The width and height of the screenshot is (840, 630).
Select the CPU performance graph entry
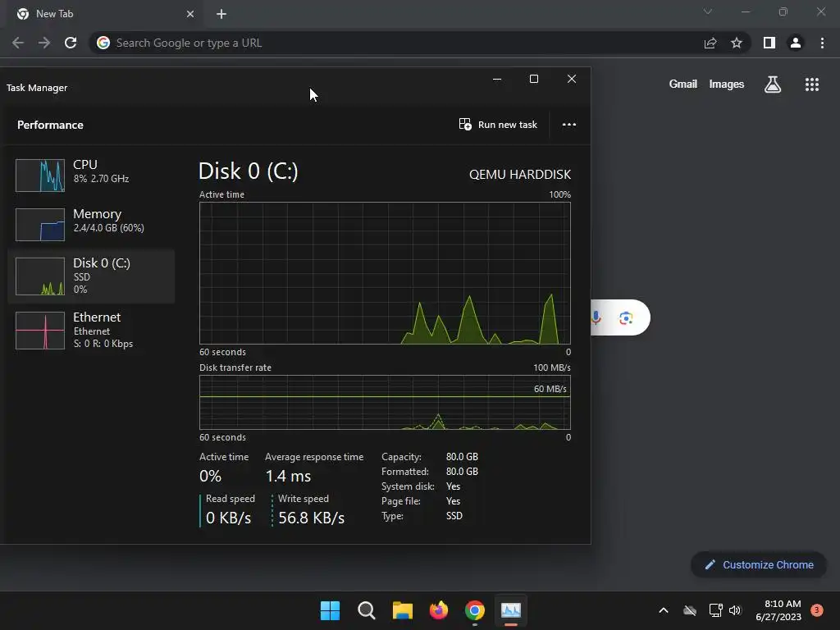91,175
